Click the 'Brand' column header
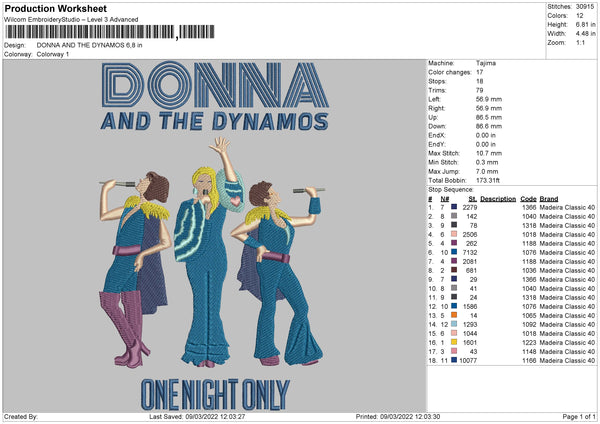 tap(549, 199)
